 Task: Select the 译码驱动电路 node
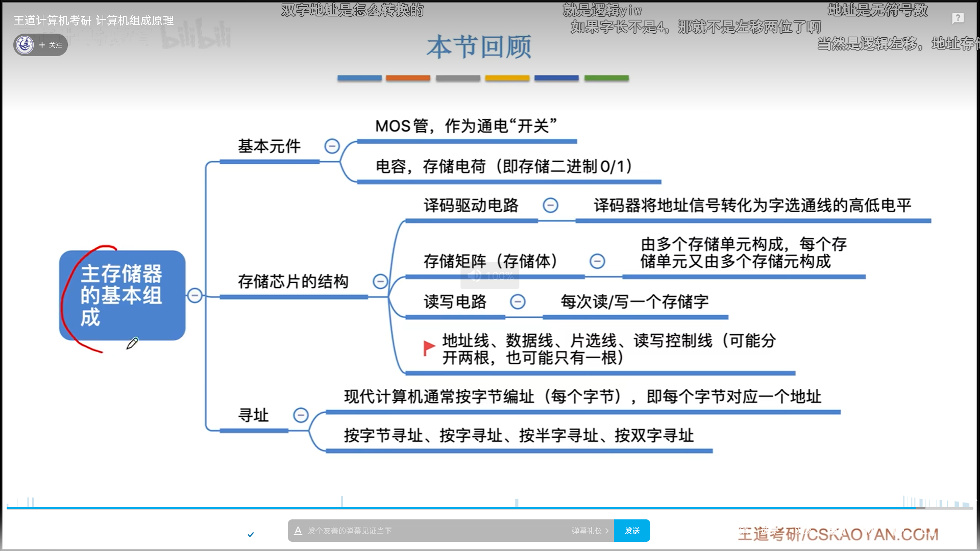[471, 205]
